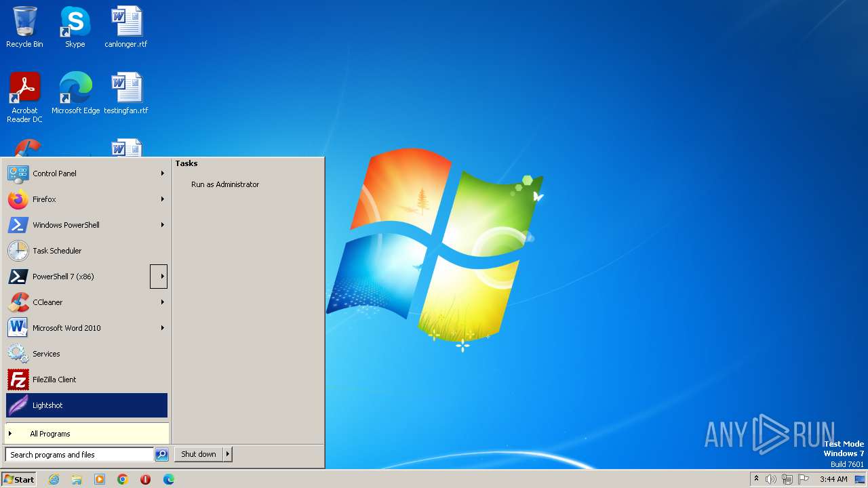Expand the Windows PowerShell jump list arrow
This screenshot has width=868, height=488.
point(162,225)
